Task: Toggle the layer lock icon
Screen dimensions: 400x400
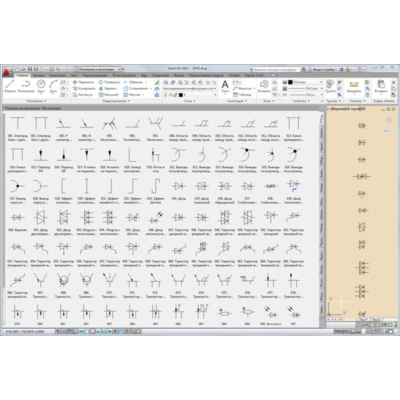Action: 175,95
